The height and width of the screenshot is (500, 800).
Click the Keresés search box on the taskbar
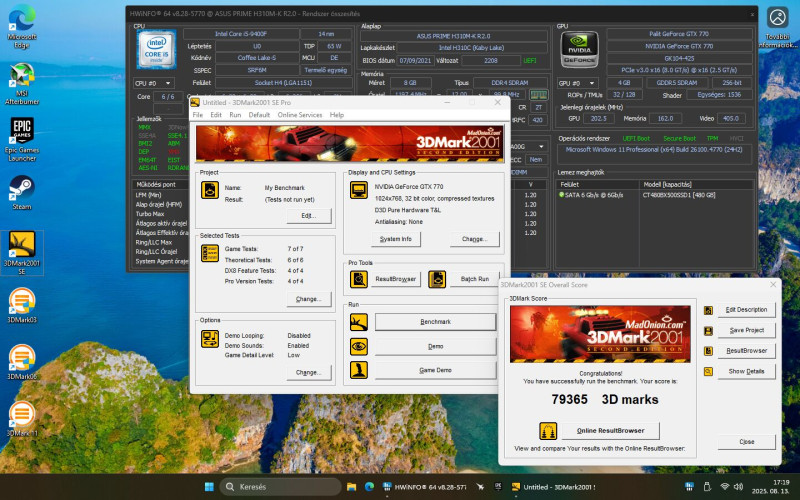(281, 487)
